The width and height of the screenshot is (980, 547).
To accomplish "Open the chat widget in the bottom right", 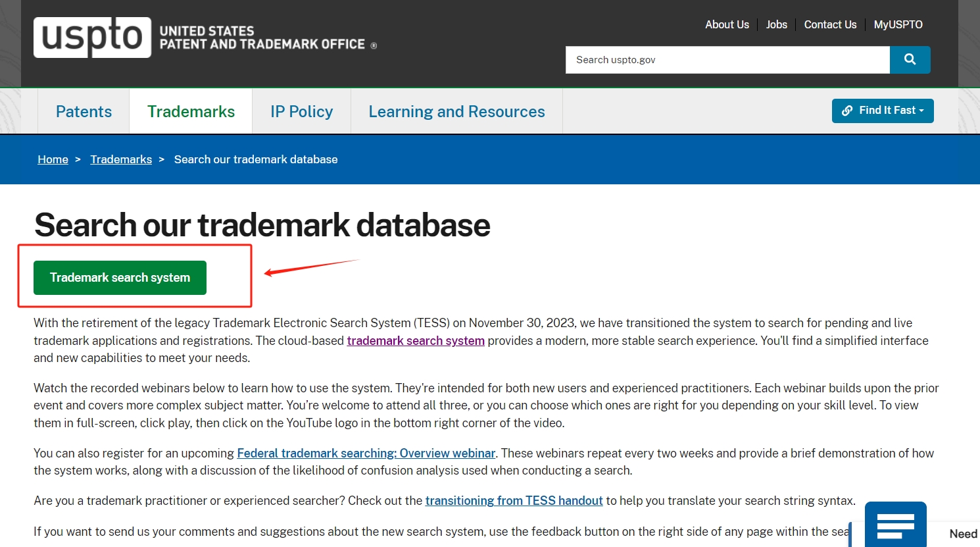I will tap(896, 525).
